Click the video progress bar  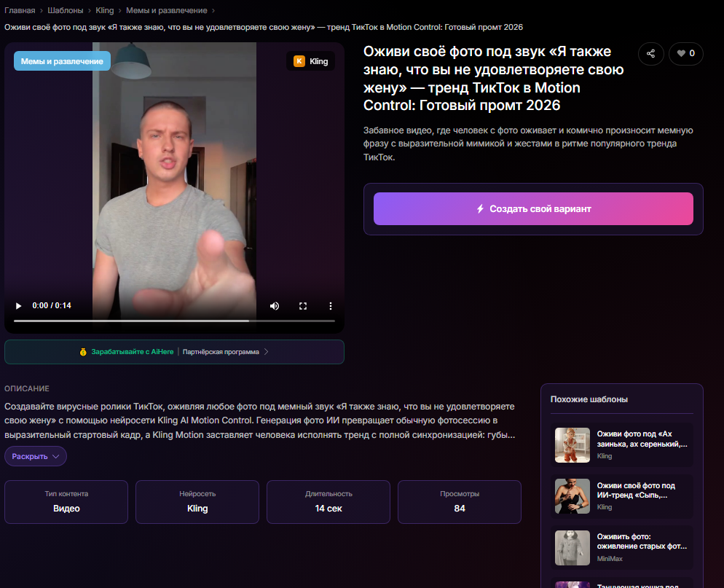[174, 321]
